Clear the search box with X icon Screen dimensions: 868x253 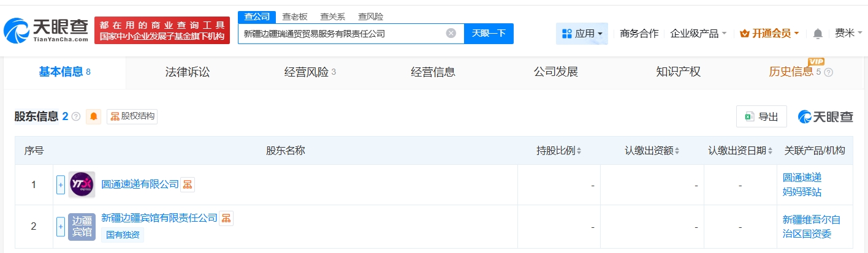(x=451, y=33)
